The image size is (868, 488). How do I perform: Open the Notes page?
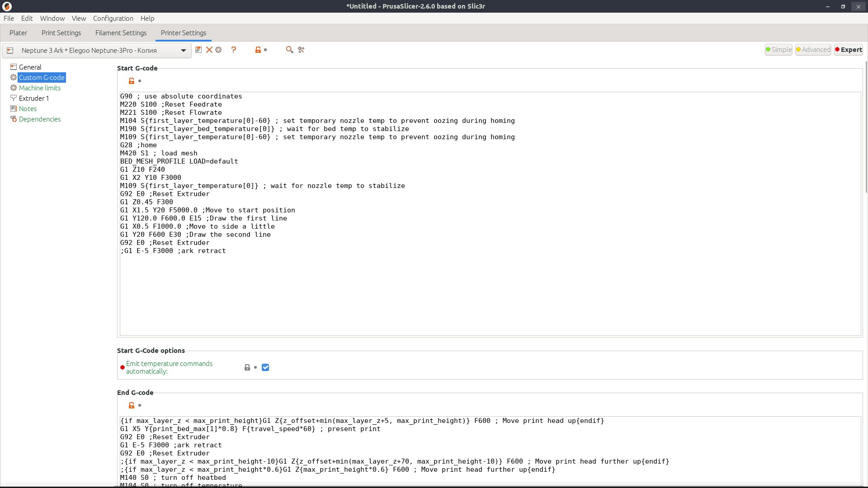pyautogui.click(x=28, y=108)
